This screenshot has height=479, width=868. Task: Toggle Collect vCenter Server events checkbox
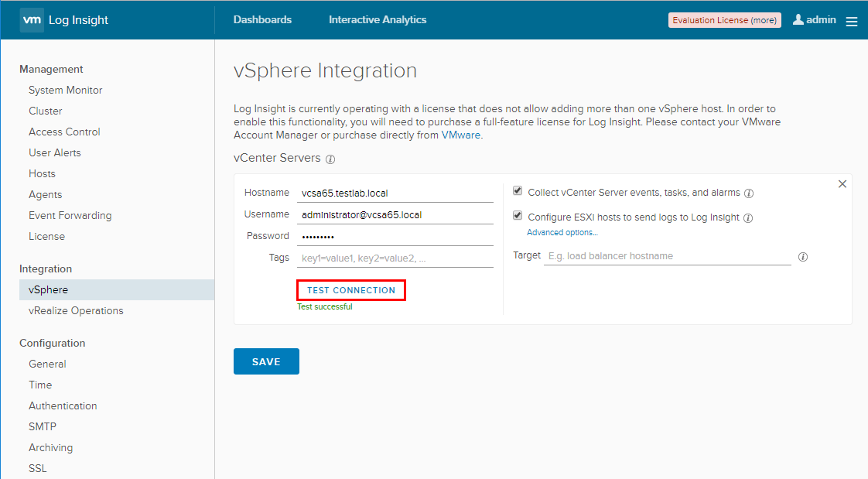(x=518, y=192)
